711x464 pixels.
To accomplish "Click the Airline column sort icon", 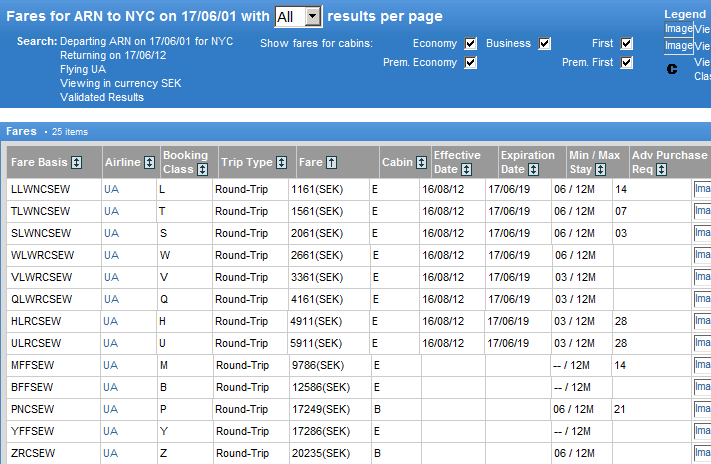I will pyautogui.click(x=150, y=163).
